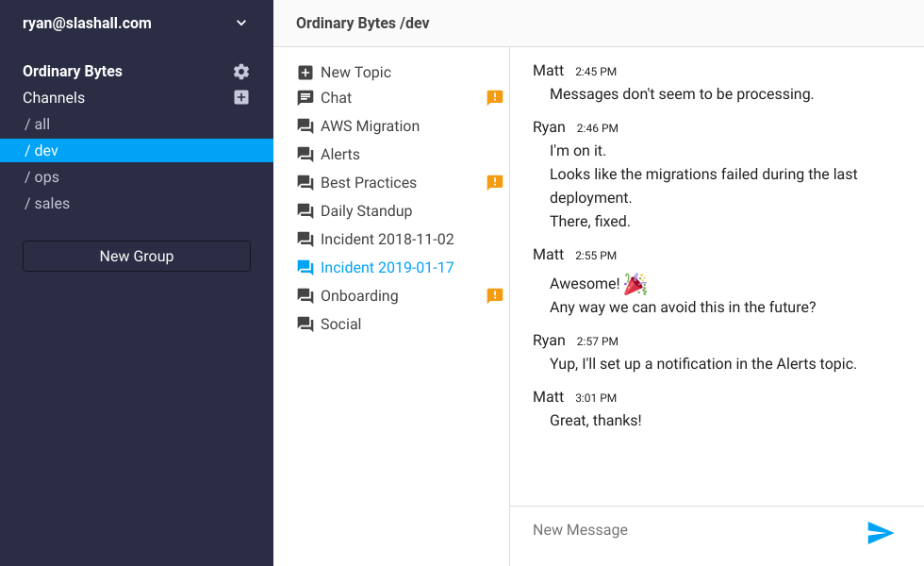
Task: Open the Incident 2018-11-02 topic
Action: [388, 240]
